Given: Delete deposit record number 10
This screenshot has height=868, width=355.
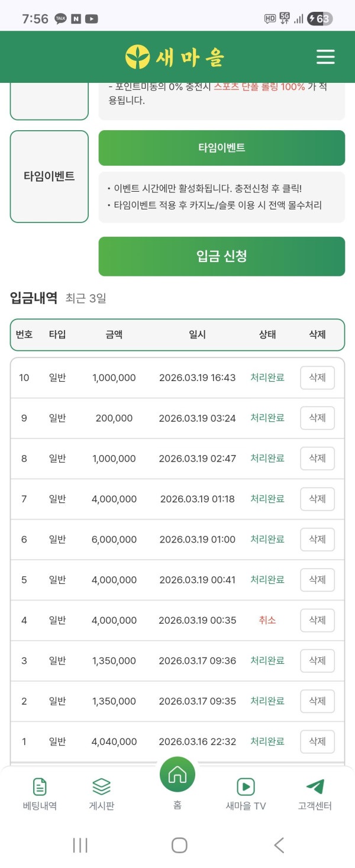Looking at the screenshot, I should coord(317,377).
